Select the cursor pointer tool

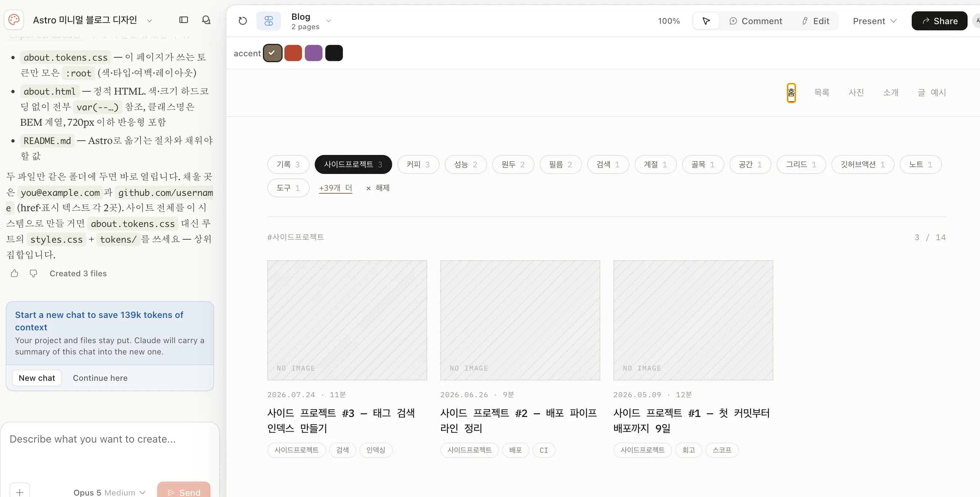pos(706,21)
